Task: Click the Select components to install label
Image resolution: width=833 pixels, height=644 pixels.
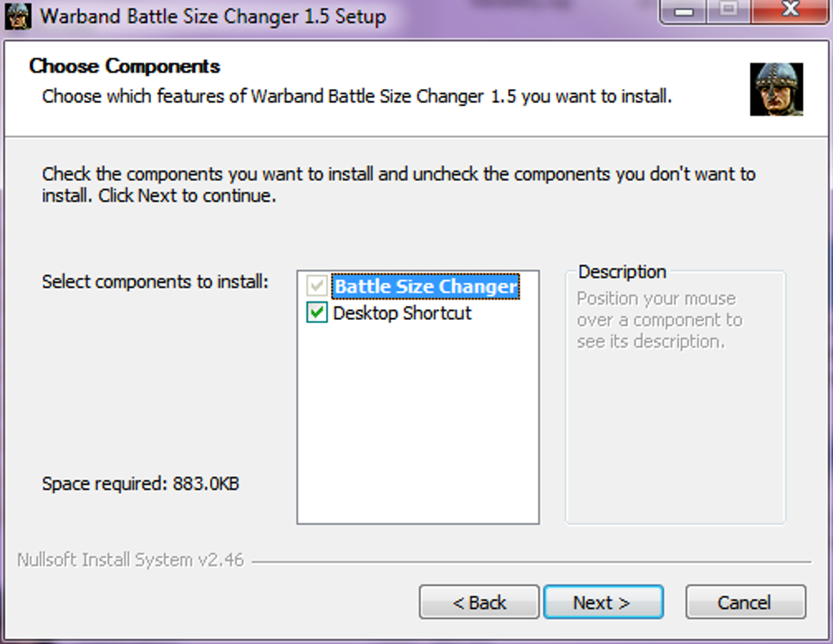Action: coord(155,282)
